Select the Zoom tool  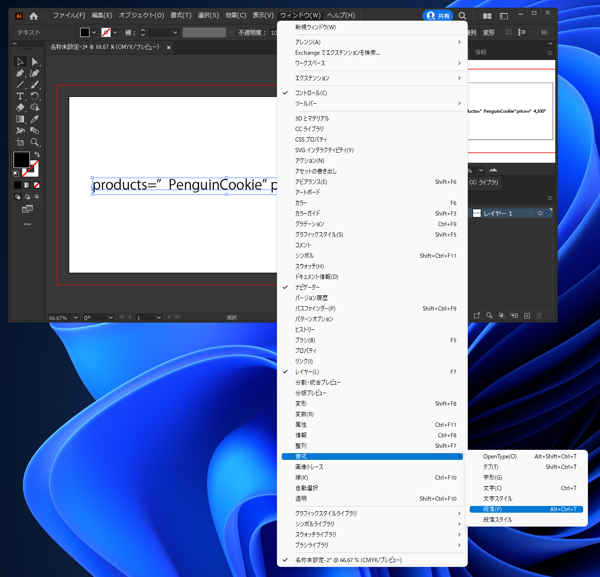34,142
